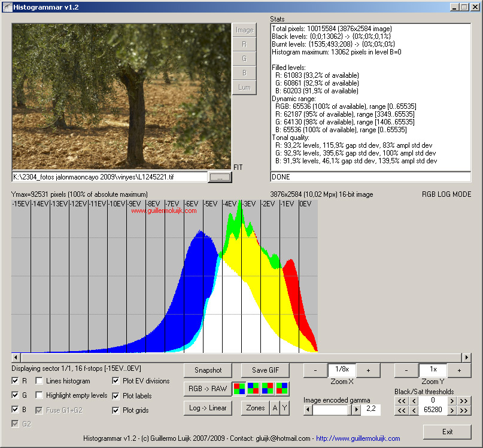Click the Zoom X value field 1/8x
Viewport: 483px width, 448px height.
[x=342, y=370]
